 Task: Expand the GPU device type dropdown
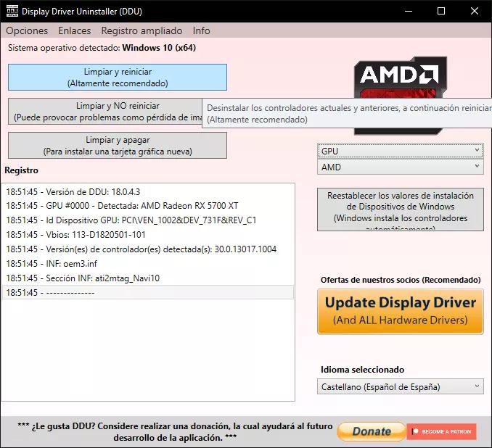click(401, 151)
